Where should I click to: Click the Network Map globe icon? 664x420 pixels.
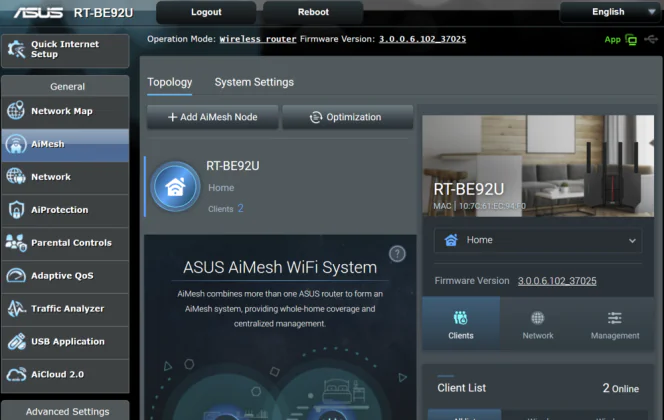[x=16, y=111]
